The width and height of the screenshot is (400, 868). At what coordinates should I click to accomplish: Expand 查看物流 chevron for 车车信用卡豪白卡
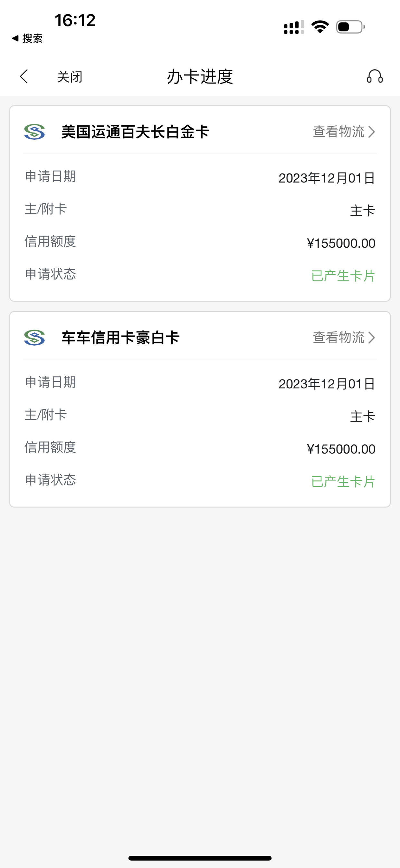pyautogui.click(x=371, y=338)
